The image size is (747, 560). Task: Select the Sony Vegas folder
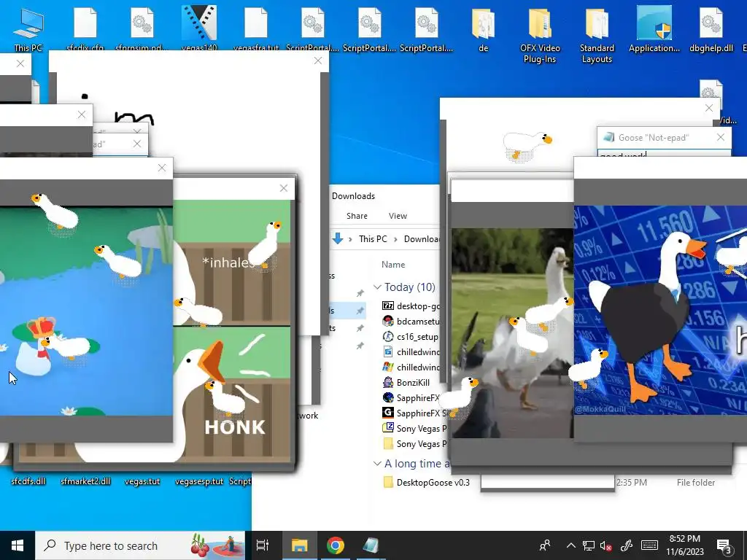[414, 443]
